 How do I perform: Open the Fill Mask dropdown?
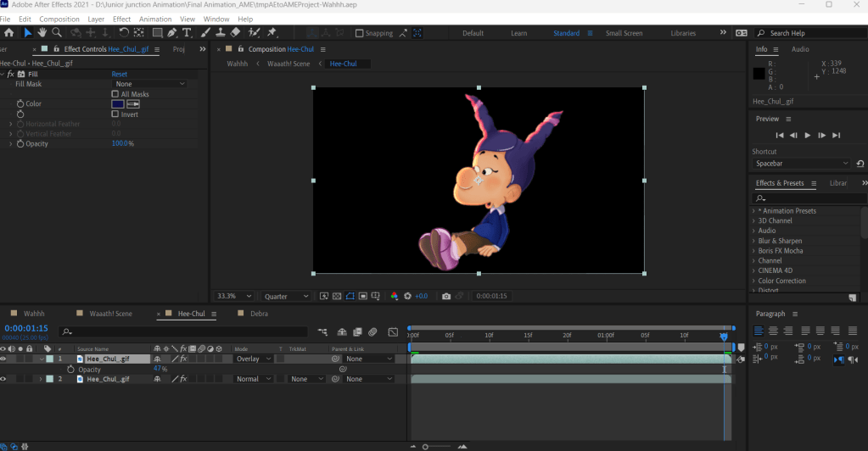click(150, 84)
